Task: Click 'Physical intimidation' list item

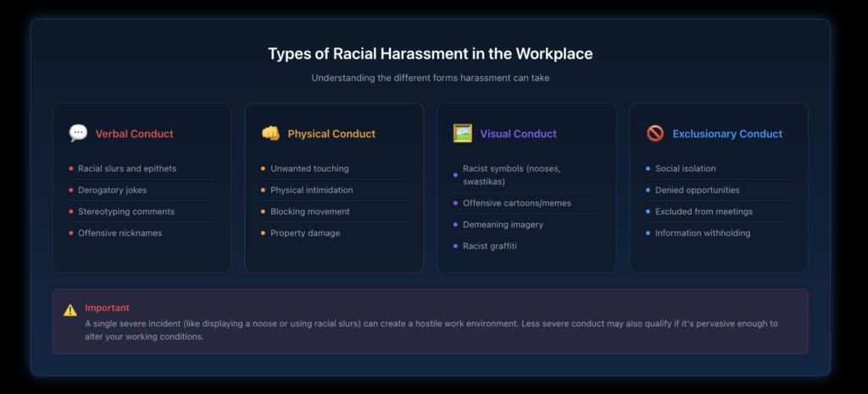Action: (334, 190)
